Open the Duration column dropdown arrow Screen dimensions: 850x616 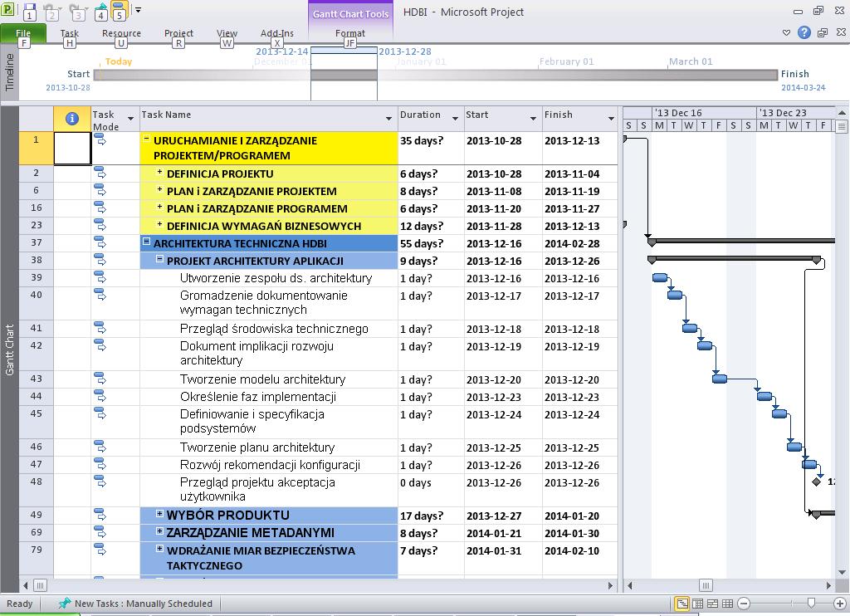click(x=455, y=118)
